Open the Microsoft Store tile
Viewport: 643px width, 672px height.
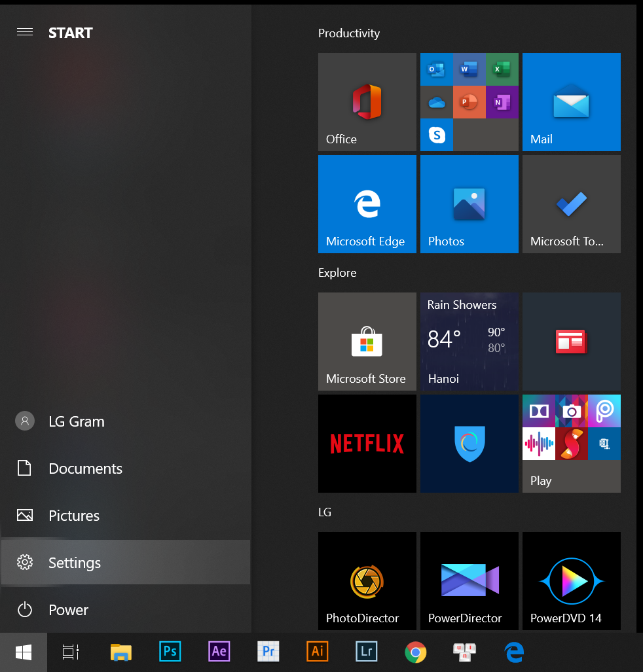(367, 342)
